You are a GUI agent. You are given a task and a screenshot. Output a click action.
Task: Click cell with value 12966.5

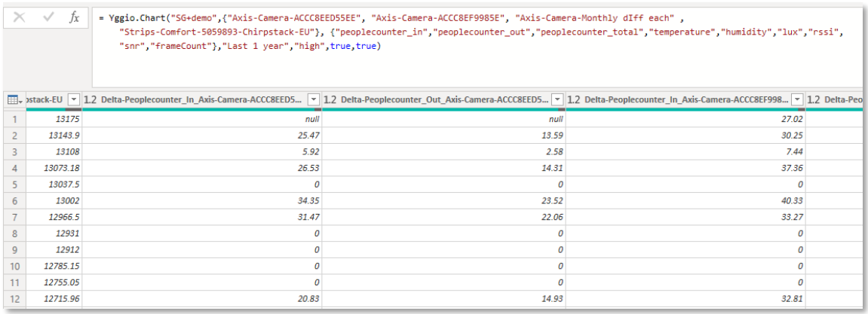54,217
